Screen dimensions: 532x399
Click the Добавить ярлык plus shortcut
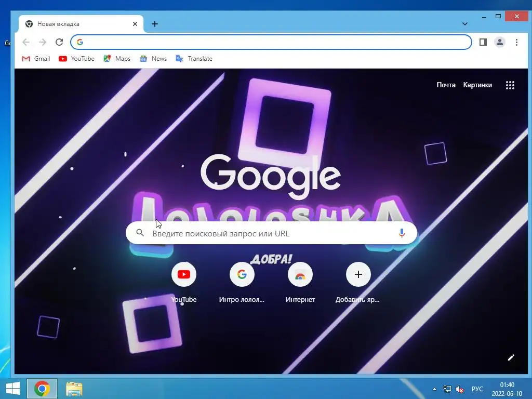click(358, 282)
